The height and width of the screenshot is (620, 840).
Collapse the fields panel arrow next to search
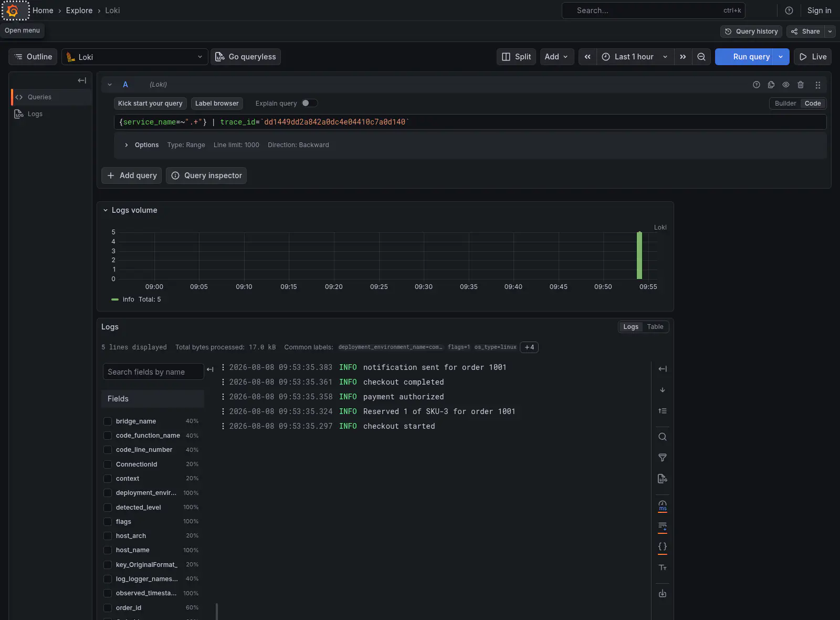pos(211,369)
